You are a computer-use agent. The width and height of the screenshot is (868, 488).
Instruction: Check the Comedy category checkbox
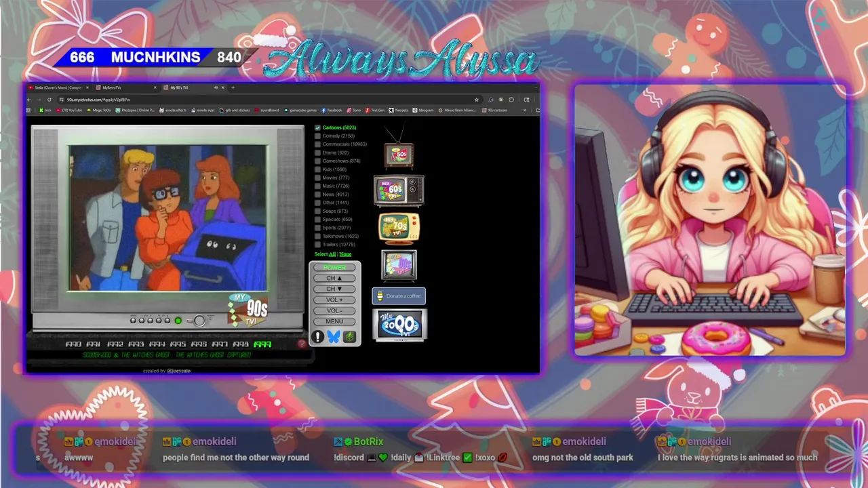pyautogui.click(x=317, y=136)
